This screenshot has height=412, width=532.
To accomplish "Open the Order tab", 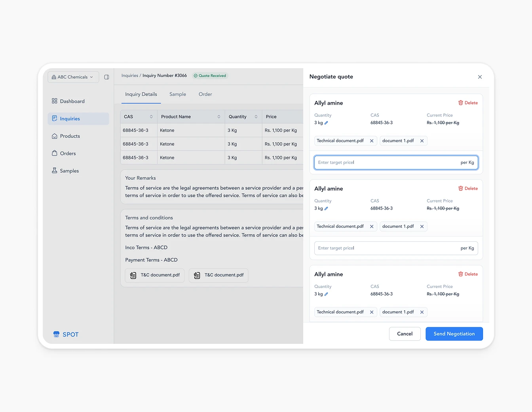I will click(x=205, y=94).
